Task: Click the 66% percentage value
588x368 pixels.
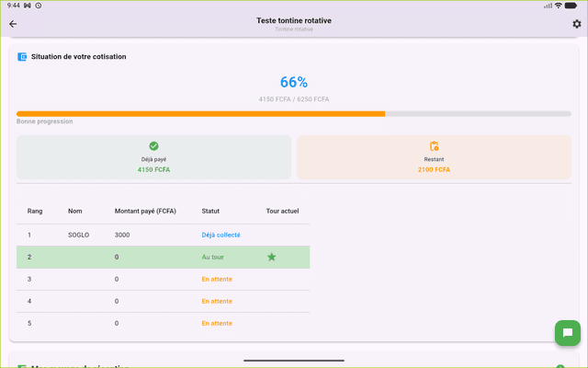Action: click(x=294, y=82)
